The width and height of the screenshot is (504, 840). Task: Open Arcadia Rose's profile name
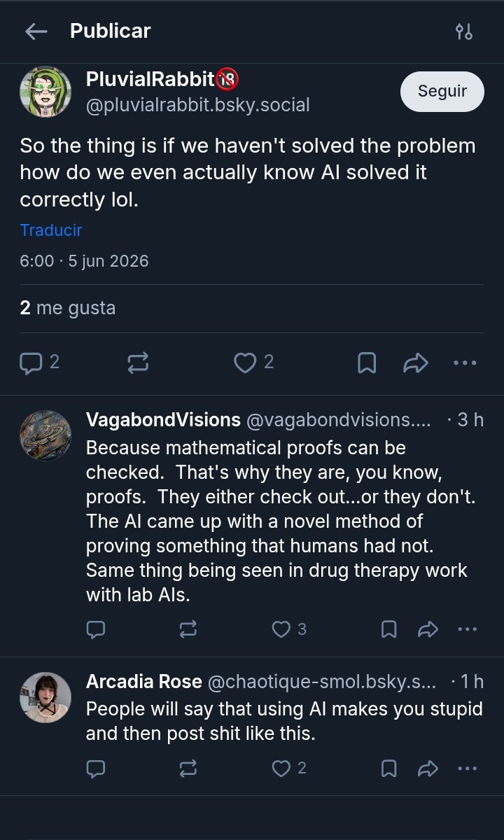(x=144, y=681)
